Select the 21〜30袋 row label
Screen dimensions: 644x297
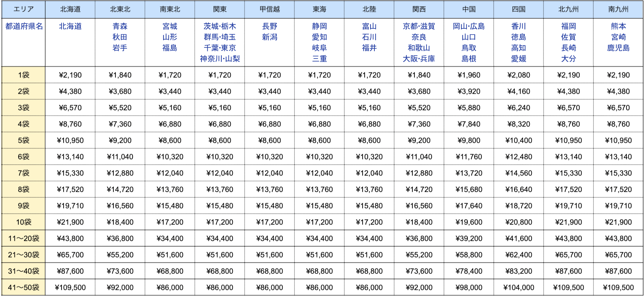pyautogui.click(x=23, y=255)
